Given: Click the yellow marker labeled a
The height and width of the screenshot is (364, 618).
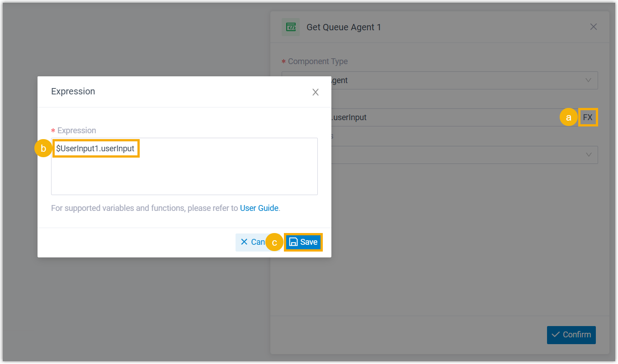Looking at the screenshot, I should click(x=568, y=117).
